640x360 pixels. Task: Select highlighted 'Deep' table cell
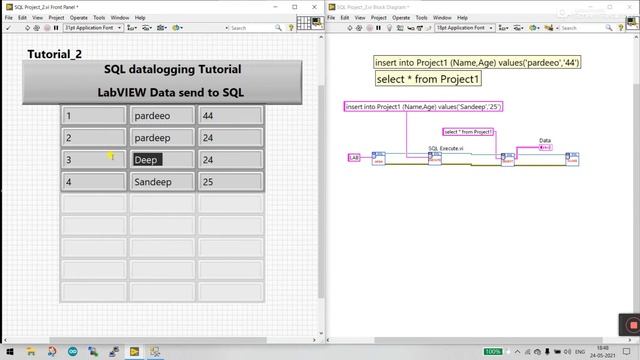pyautogui.click(x=162, y=160)
